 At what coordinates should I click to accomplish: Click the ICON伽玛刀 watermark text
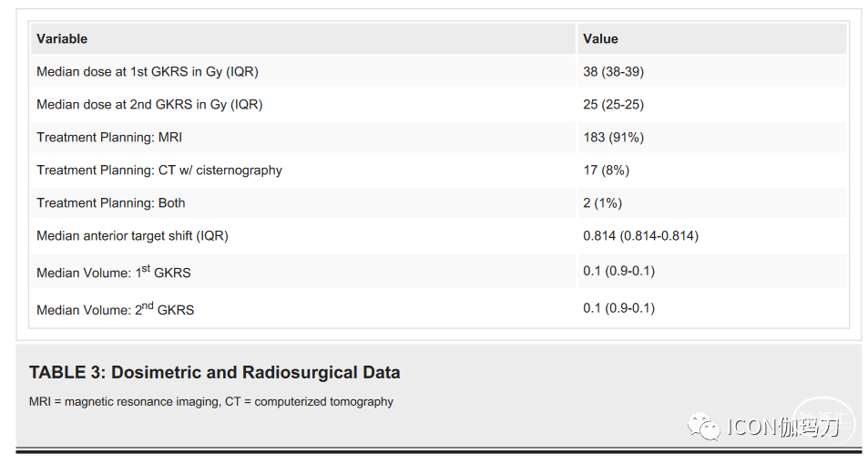[782, 427]
